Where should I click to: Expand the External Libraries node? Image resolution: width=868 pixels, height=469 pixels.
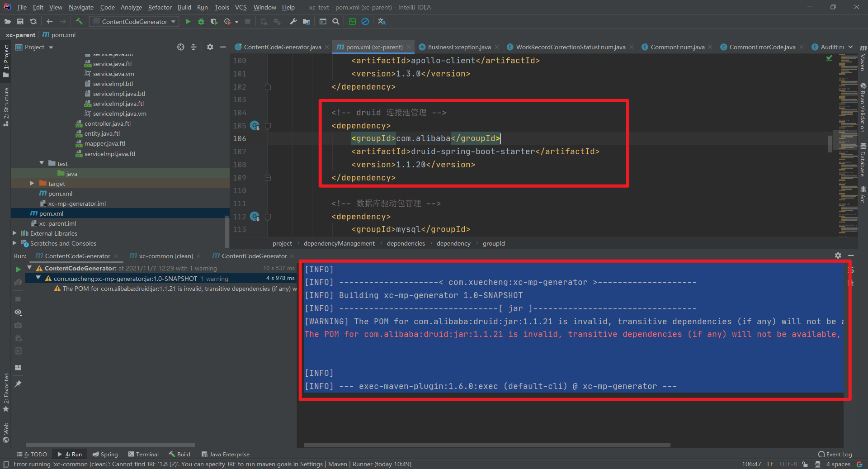point(14,233)
